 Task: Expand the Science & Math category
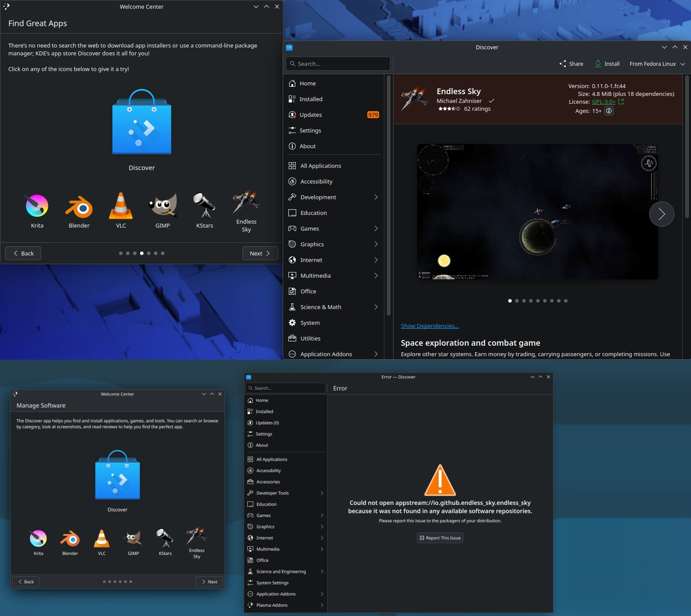pyautogui.click(x=334, y=307)
